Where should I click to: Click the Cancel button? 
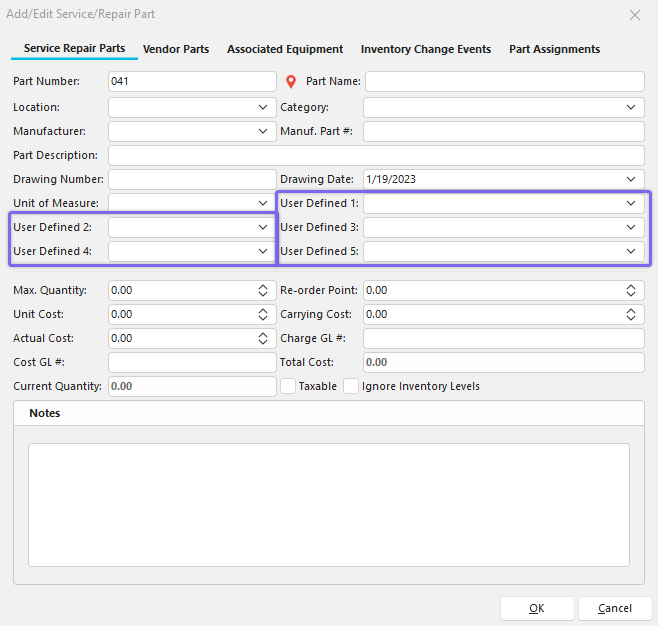coord(615,608)
